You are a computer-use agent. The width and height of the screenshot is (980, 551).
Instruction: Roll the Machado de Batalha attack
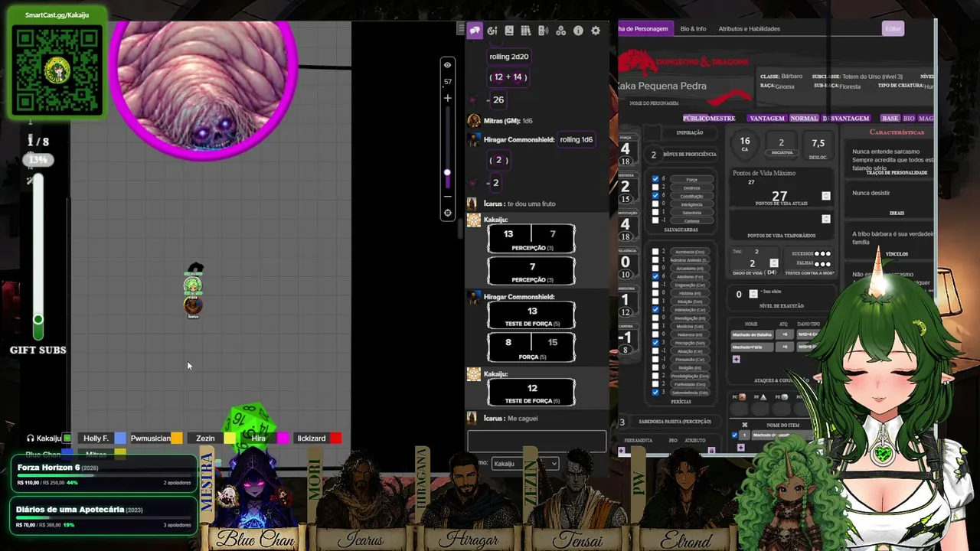coord(752,334)
